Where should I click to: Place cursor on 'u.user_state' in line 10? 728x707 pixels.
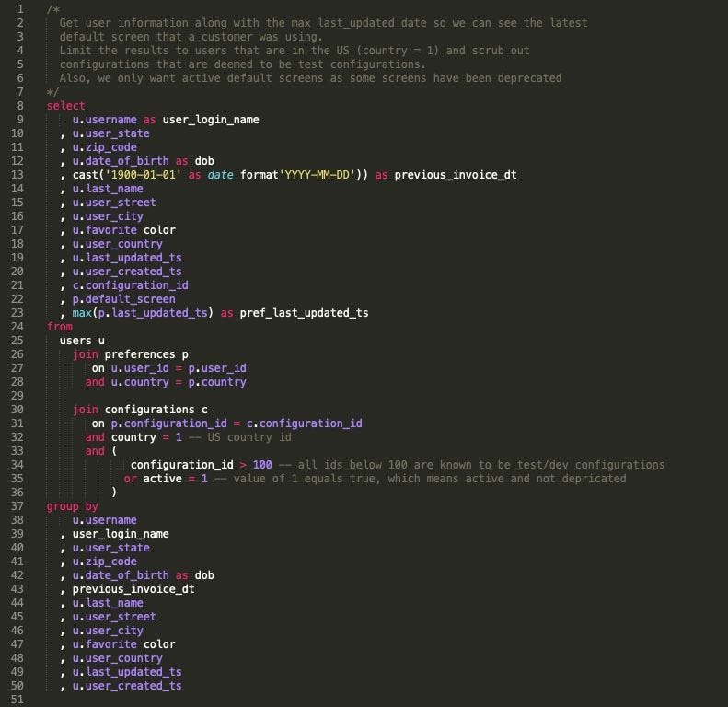coord(111,133)
